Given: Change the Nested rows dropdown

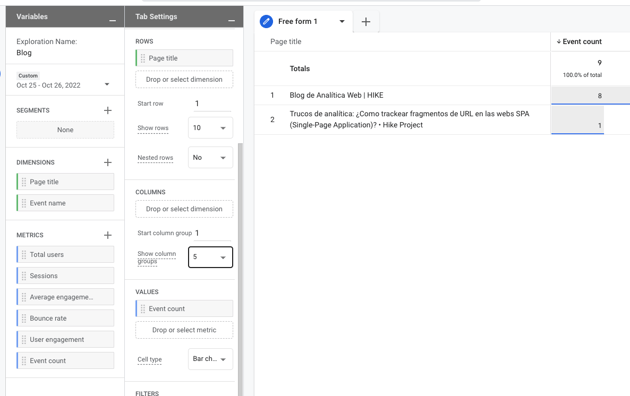Looking at the screenshot, I should (x=210, y=157).
